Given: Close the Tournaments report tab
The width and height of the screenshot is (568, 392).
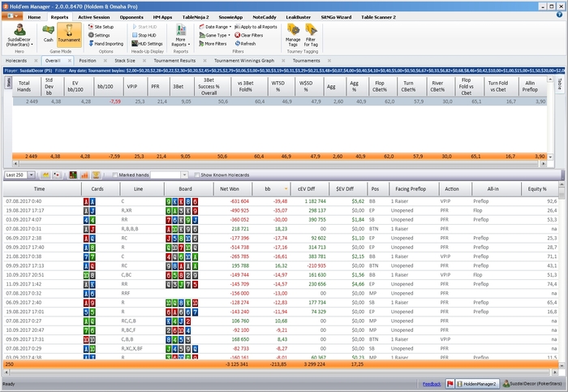Looking at the screenshot, I should (329, 61).
